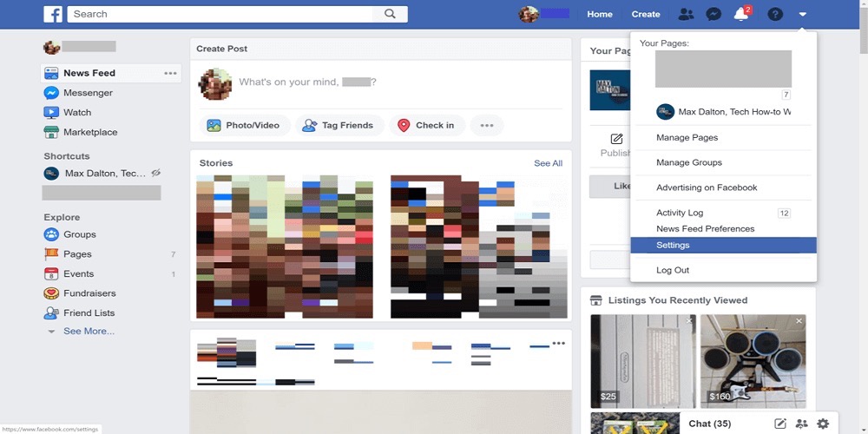Click the Tag Friends button
Screen dimensions: 868x434
click(x=339, y=126)
